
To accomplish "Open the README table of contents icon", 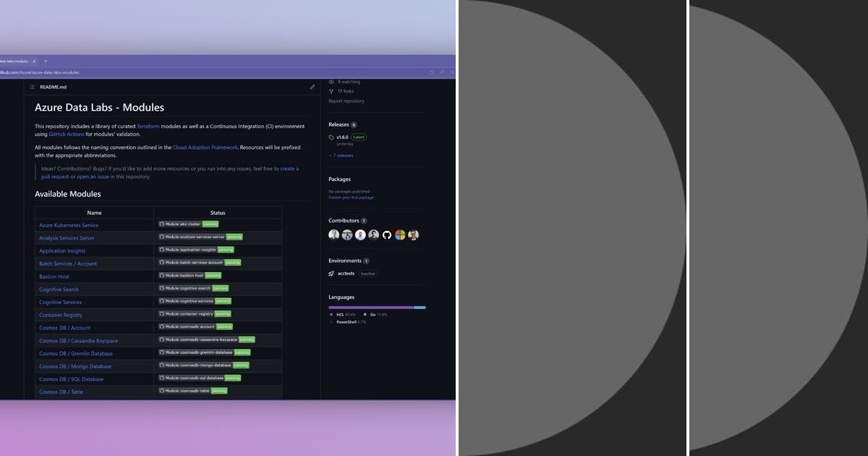I will [31, 87].
